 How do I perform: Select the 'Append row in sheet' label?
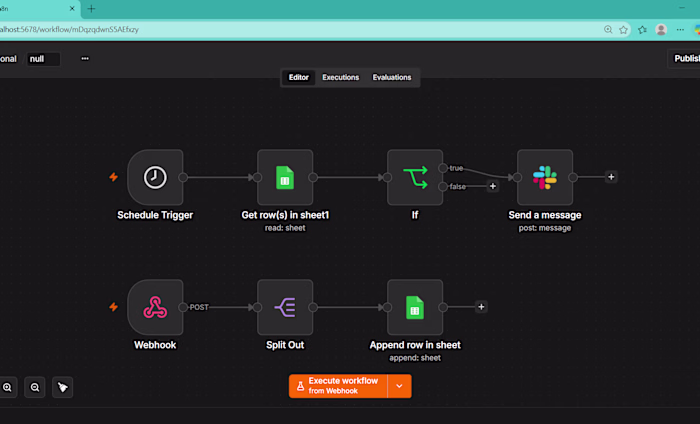pos(415,345)
